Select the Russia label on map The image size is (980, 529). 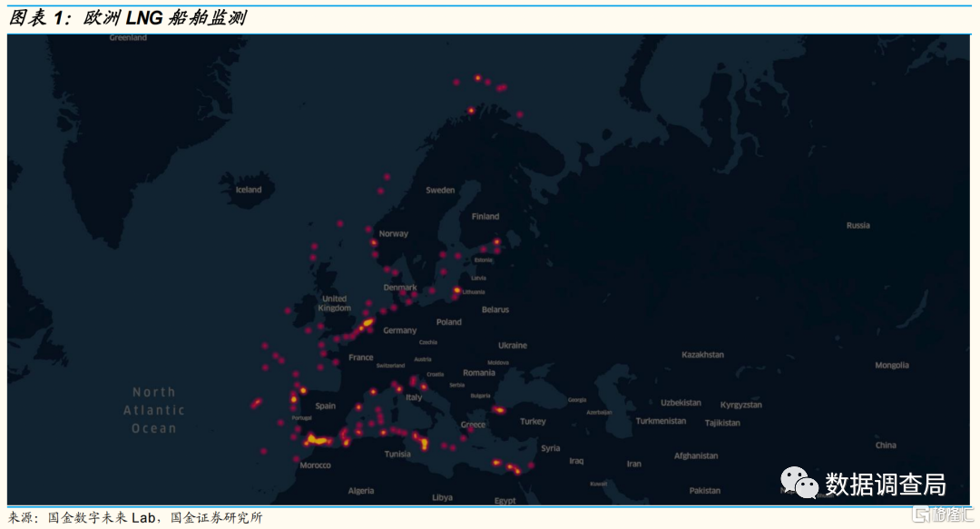[857, 225]
